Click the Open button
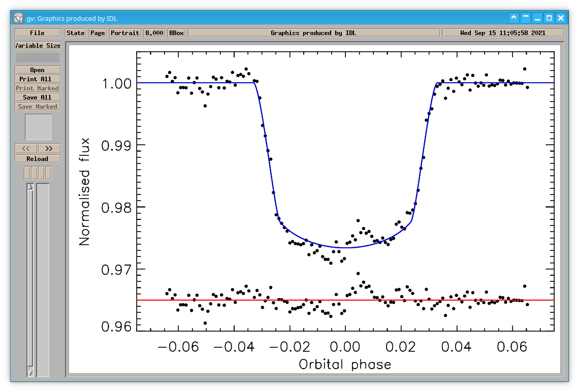This screenshot has width=579, height=392. tap(38, 70)
